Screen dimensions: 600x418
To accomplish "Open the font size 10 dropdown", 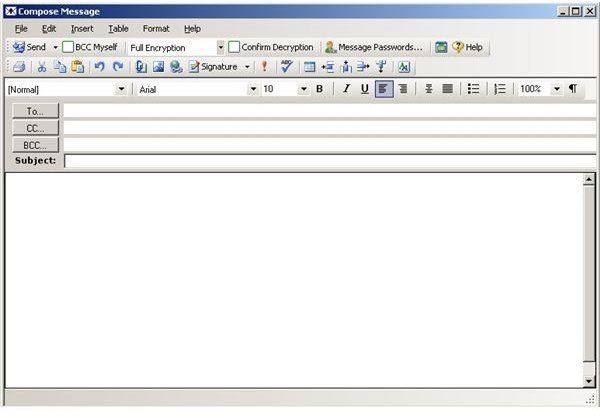I will pyautogui.click(x=303, y=89).
